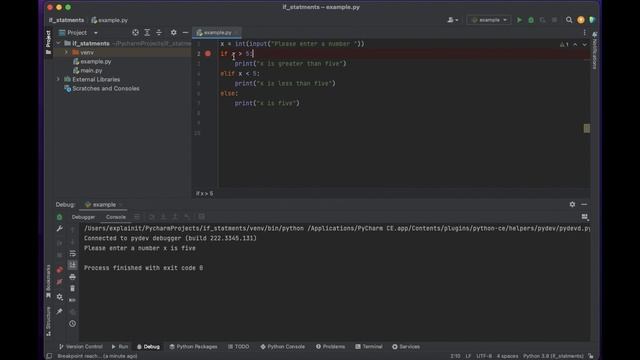Open the TODO tool window
640x360 pixels.
[x=238, y=347]
